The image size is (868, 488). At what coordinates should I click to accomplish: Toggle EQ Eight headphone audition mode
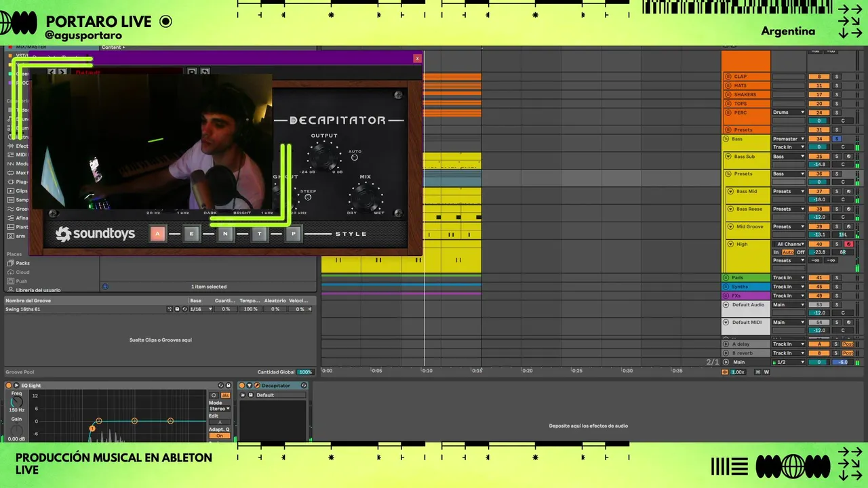point(214,395)
